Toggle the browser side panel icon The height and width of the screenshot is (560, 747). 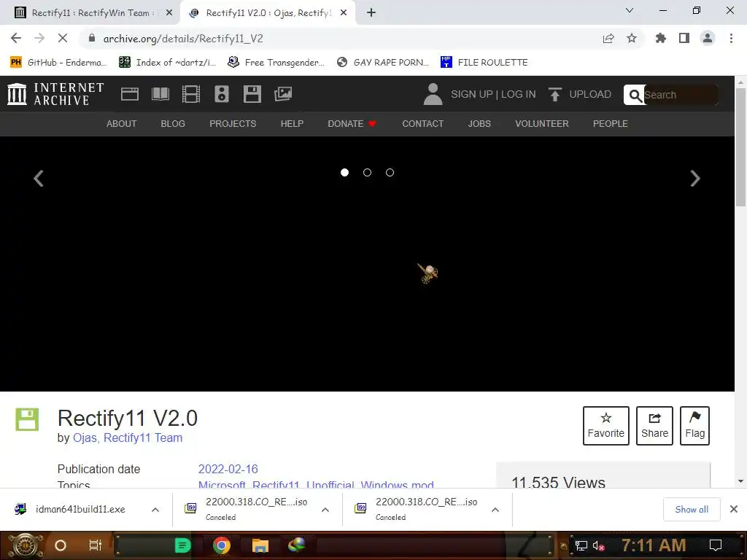click(684, 38)
